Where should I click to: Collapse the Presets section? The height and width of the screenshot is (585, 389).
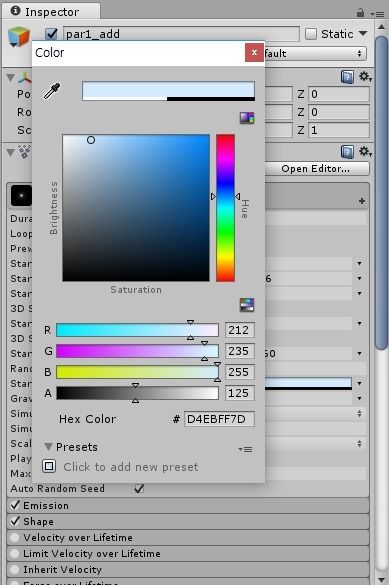coord(48,447)
